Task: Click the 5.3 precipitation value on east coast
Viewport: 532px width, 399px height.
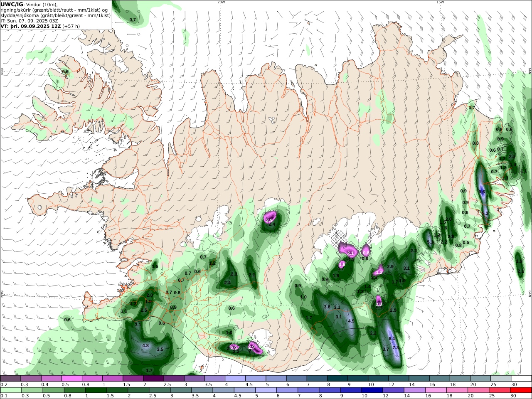Action: (x=485, y=213)
